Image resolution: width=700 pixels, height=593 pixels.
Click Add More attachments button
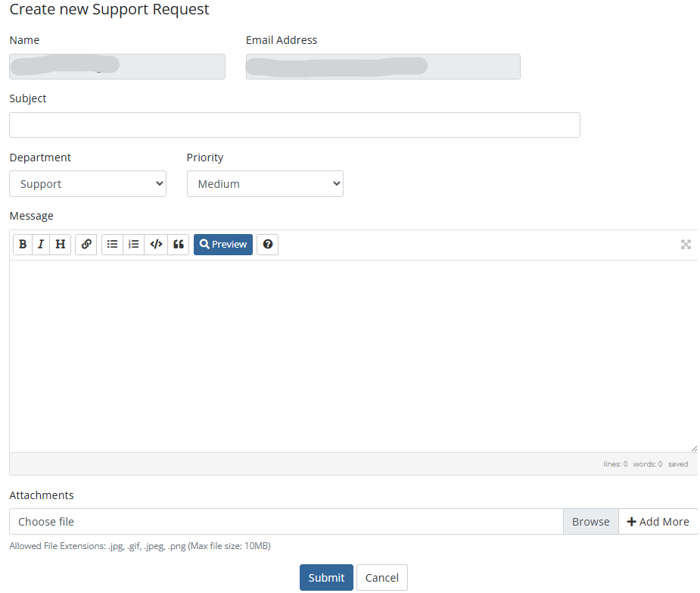click(x=658, y=522)
